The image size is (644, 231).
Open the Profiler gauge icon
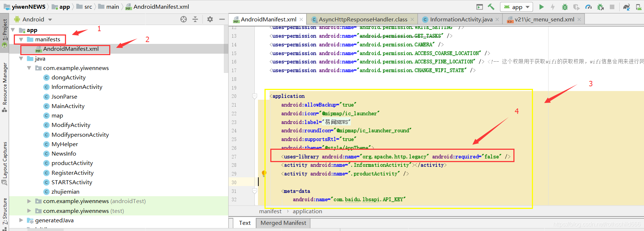pos(588,7)
